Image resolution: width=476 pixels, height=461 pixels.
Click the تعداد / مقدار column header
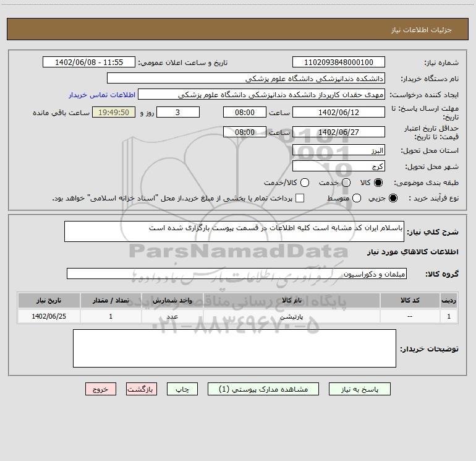tap(111, 300)
